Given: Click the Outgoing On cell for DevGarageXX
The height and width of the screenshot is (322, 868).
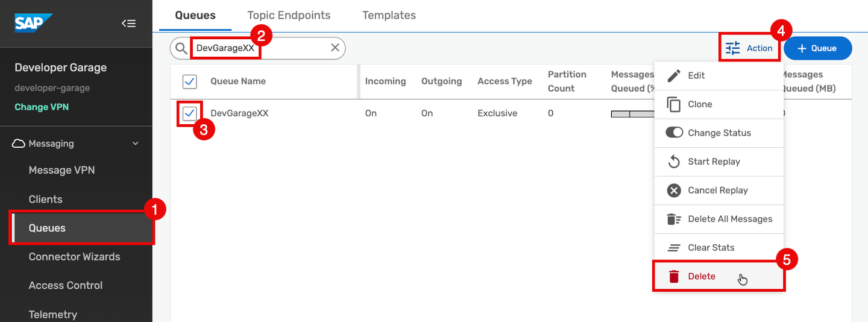Looking at the screenshot, I should (427, 113).
